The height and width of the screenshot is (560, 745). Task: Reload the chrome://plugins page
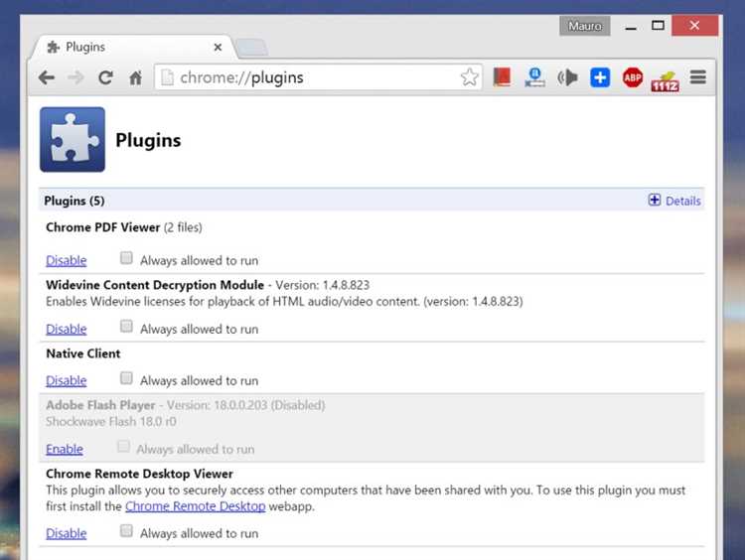click(x=105, y=77)
